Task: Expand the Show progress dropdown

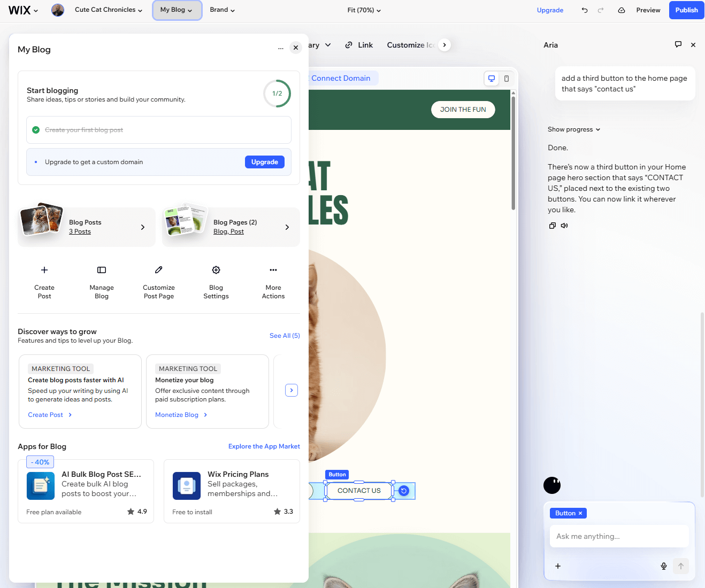Action: tap(573, 129)
